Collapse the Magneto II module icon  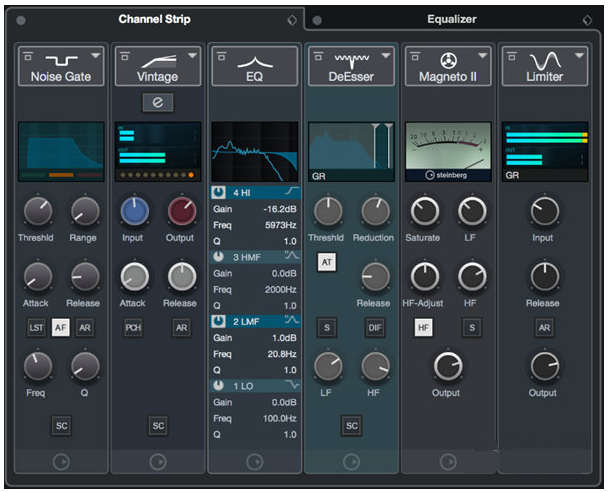pos(415,57)
